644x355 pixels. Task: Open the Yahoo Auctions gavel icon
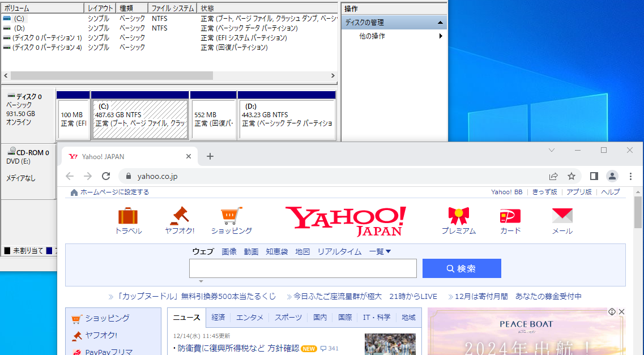tap(180, 216)
